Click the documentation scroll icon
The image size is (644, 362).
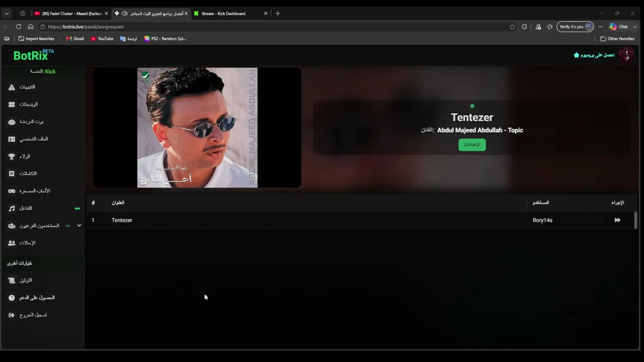click(12, 281)
